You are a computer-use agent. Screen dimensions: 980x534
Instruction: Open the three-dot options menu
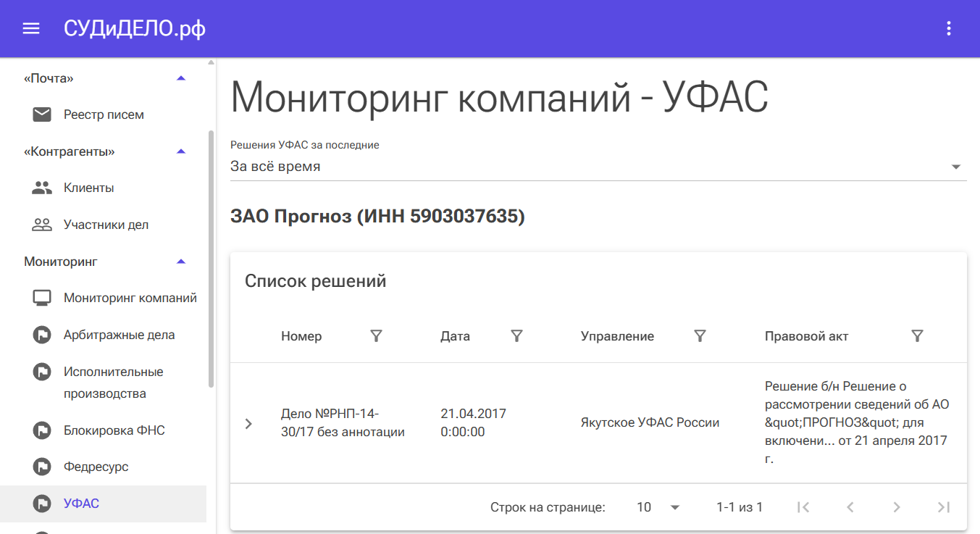point(949,29)
